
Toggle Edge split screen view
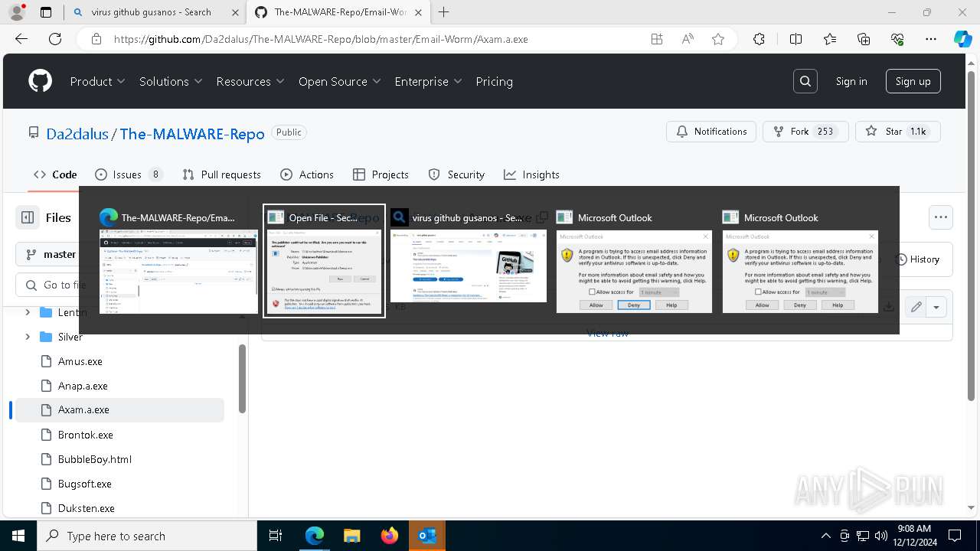(795, 39)
